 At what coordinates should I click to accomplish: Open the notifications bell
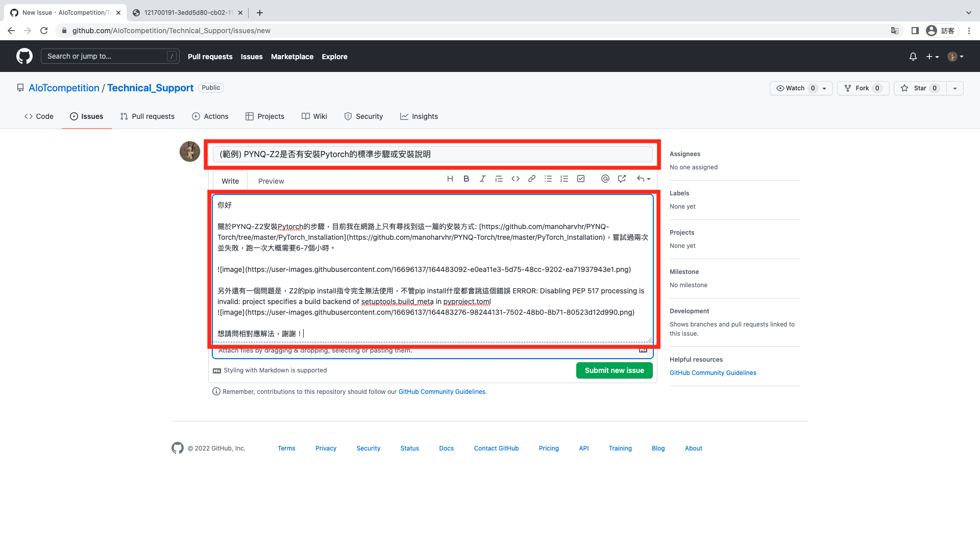coord(913,57)
